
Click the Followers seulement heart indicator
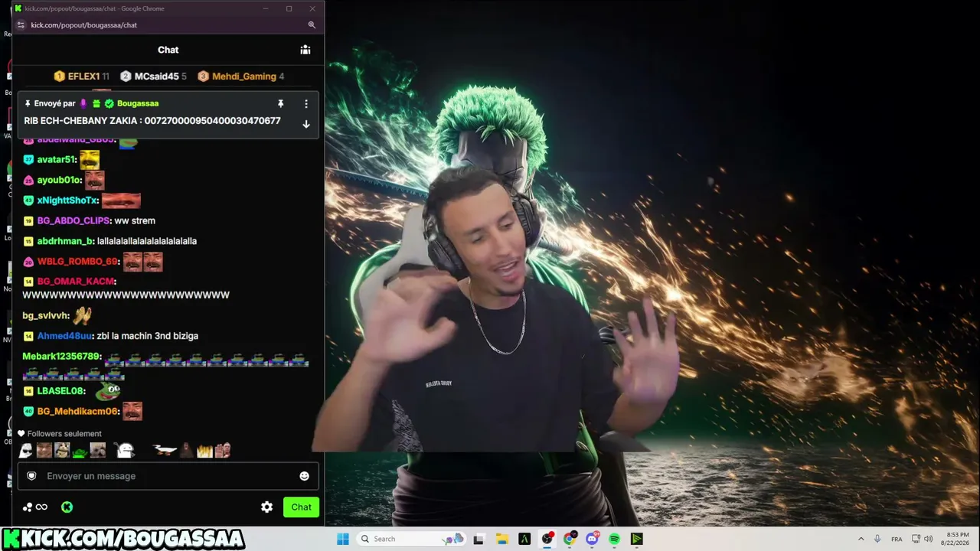[21, 434]
